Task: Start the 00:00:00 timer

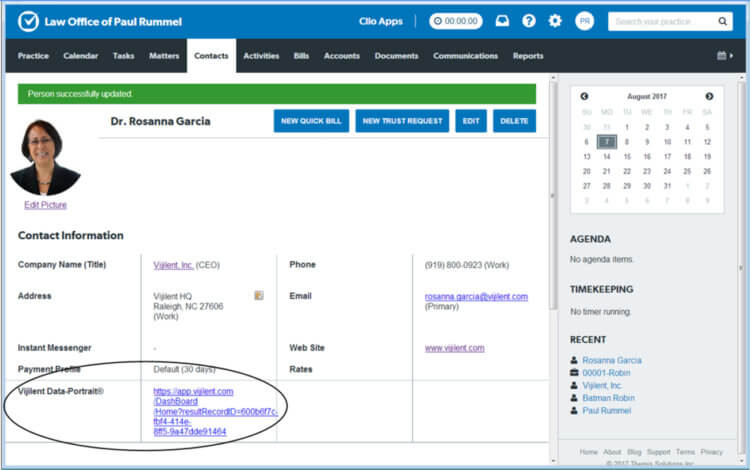Action: click(456, 21)
